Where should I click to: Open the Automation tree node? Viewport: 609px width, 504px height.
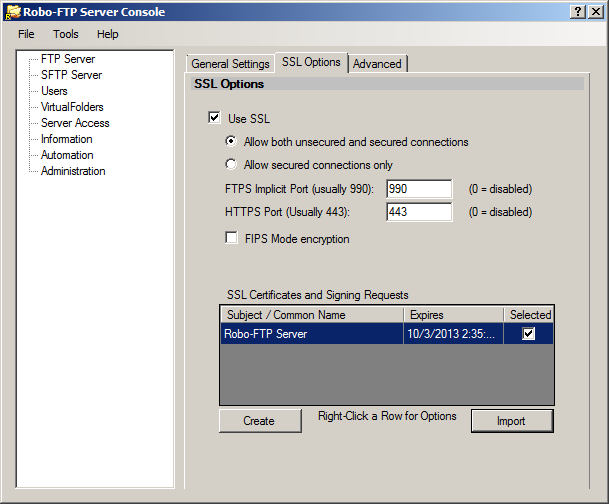click(x=67, y=155)
